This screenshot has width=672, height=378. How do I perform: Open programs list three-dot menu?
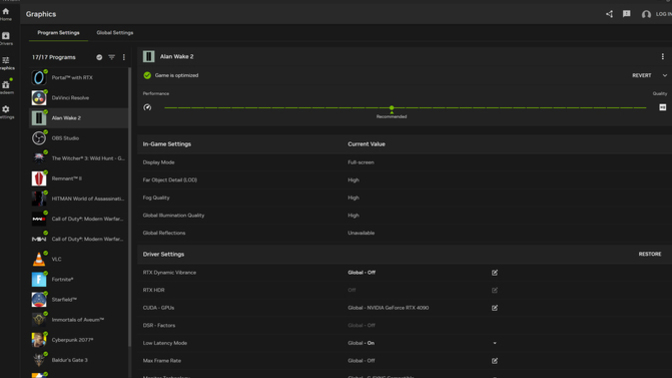[x=124, y=57]
